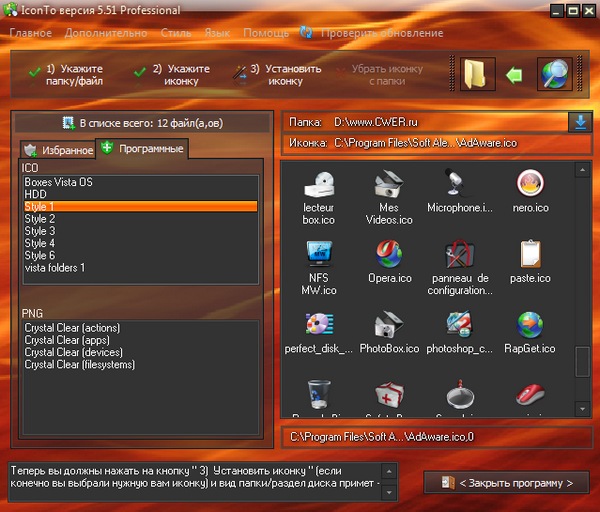Select the paste.ico clipboard icon
600x512 pixels.
click(x=530, y=260)
